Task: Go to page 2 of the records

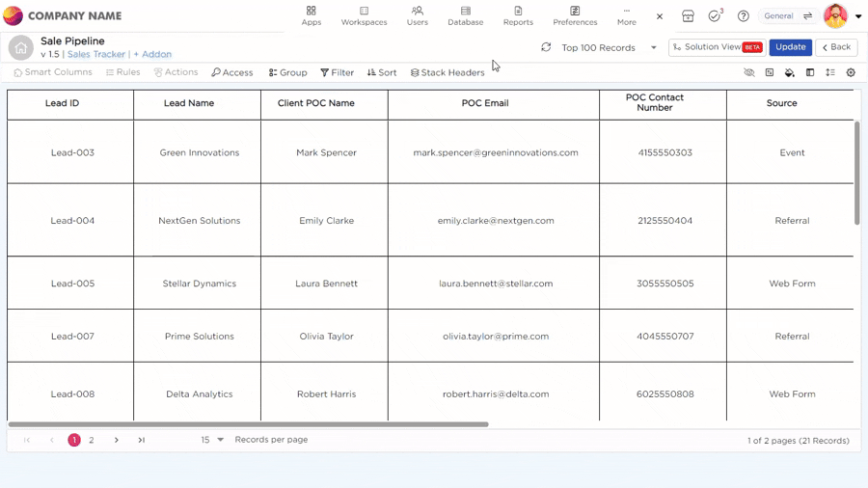Action: coord(92,440)
